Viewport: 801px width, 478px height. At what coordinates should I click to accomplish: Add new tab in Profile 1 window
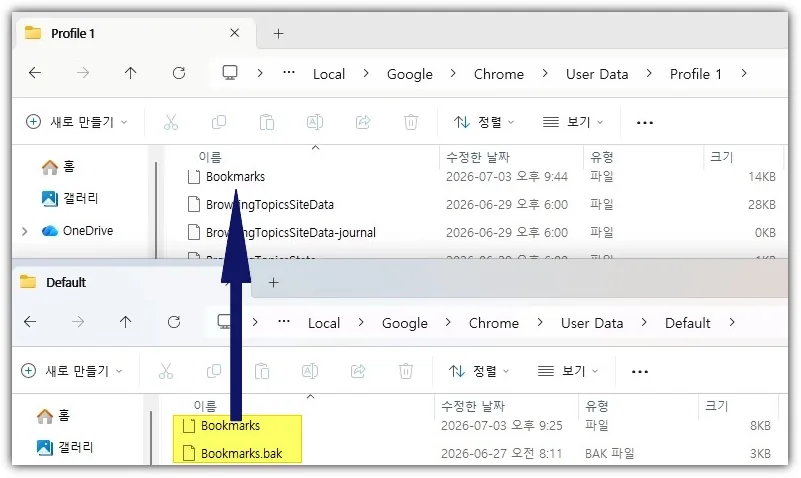tap(278, 34)
